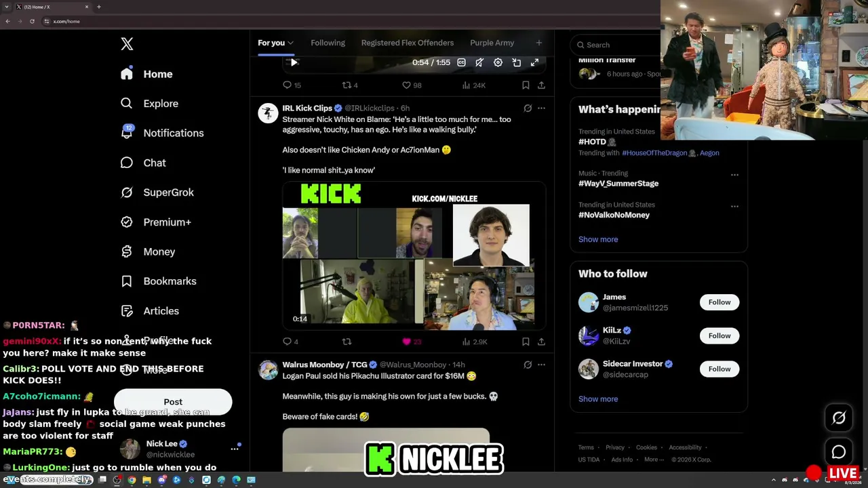The height and width of the screenshot is (488, 868).
Task: Open the Privacy footer link
Action: [x=615, y=447]
